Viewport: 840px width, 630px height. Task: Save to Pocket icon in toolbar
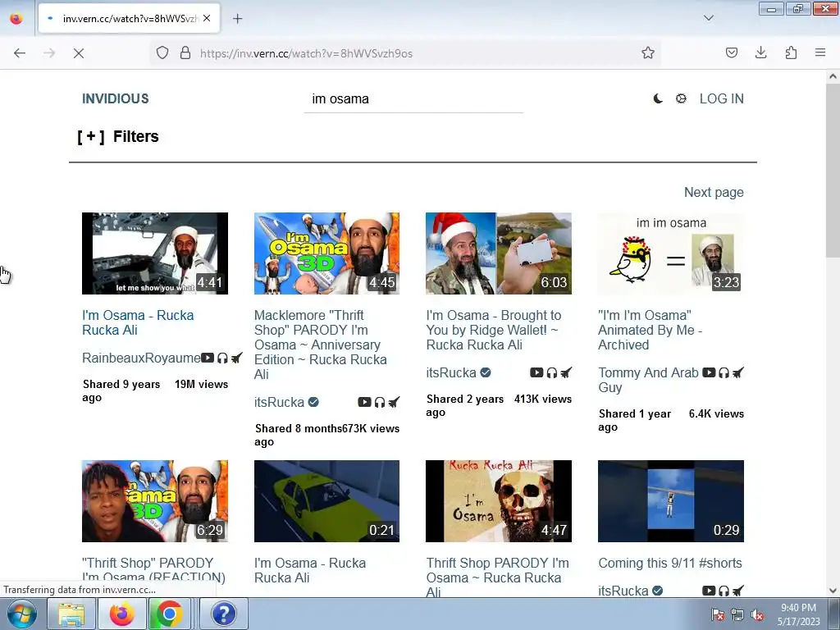731,53
